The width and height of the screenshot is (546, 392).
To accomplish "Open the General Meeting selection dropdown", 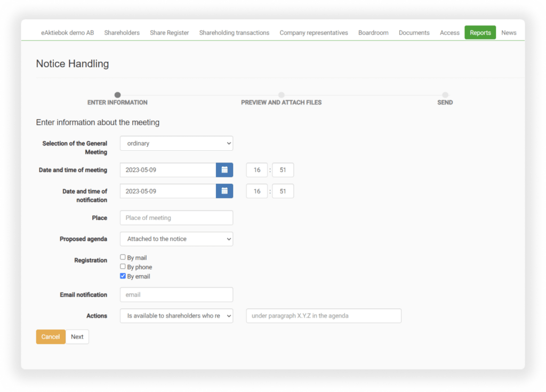I will (176, 143).
